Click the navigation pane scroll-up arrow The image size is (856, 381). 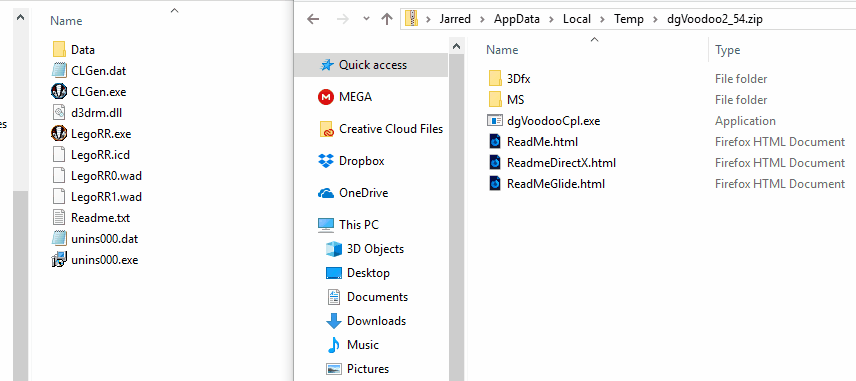point(456,47)
